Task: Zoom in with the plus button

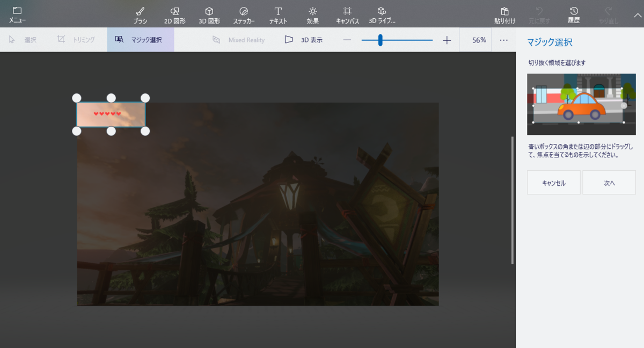Action: (x=447, y=40)
